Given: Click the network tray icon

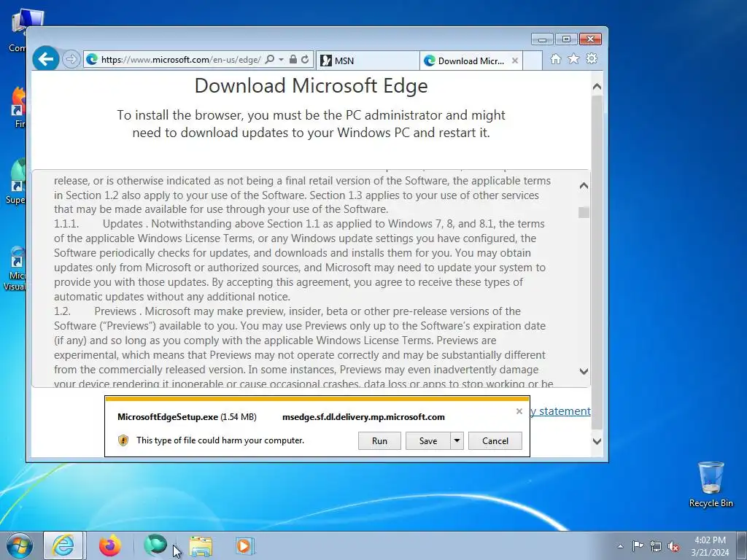Looking at the screenshot, I should tap(656, 546).
